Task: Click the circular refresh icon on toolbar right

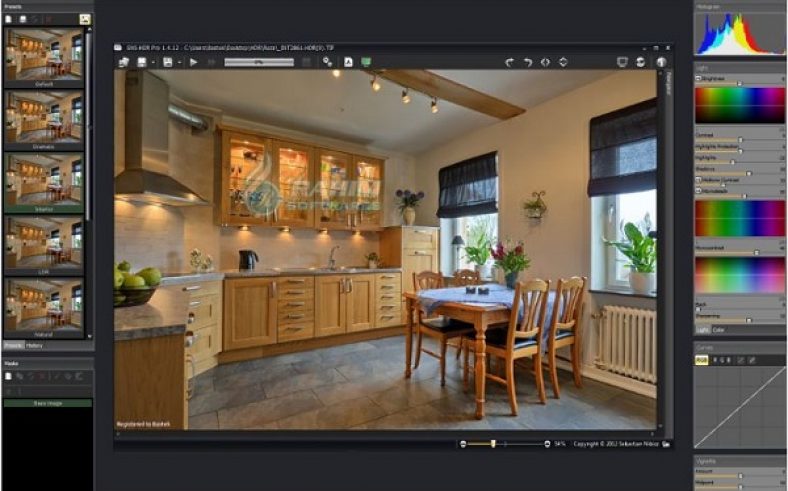Action: click(640, 62)
